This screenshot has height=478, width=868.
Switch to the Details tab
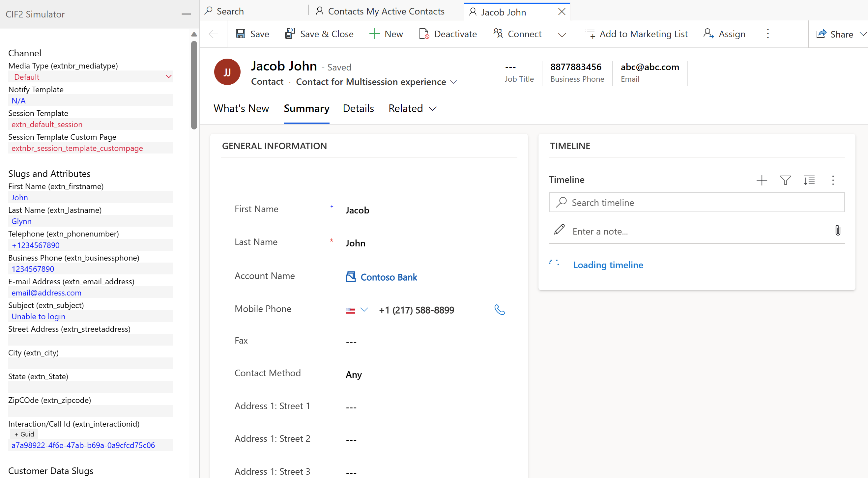click(x=358, y=108)
